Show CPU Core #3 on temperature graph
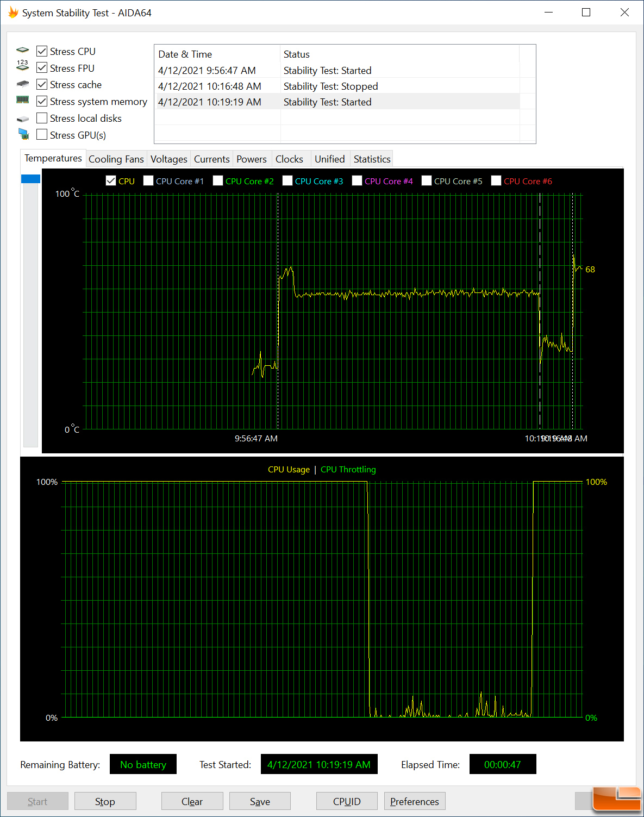This screenshot has width=644, height=817. [x=287, y=181]
